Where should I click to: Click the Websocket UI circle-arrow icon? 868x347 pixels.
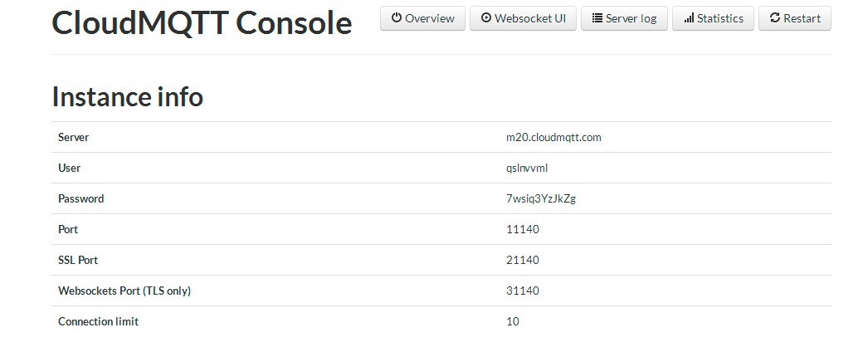pyautogui.click(x=486, y=18)
